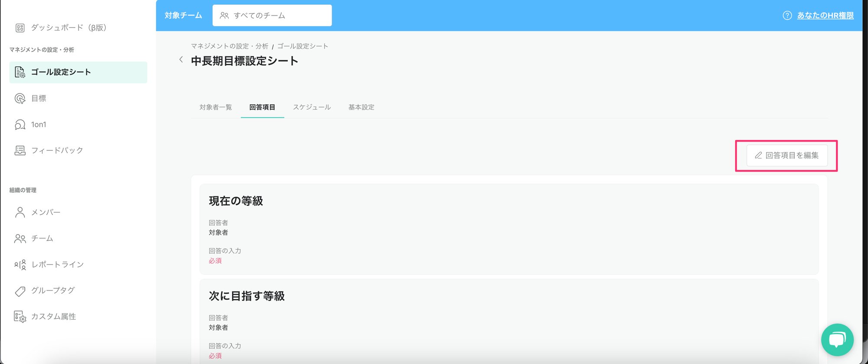Click the help question mark icon
868x364 pixels.
coord(787,16)
